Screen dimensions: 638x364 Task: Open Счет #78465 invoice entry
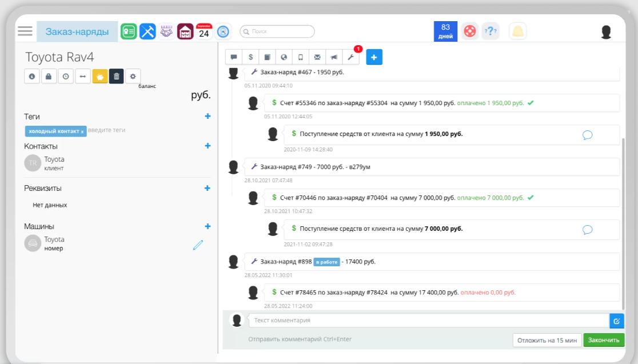coord(441,293)
